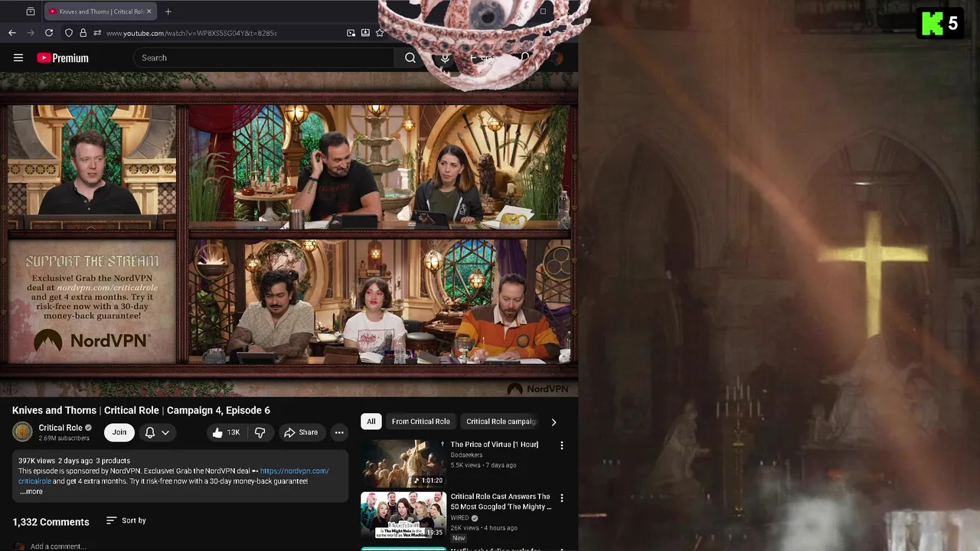Click the search magnifier button
This screenshot has width=980, height=551.
[x=410, y=57]
